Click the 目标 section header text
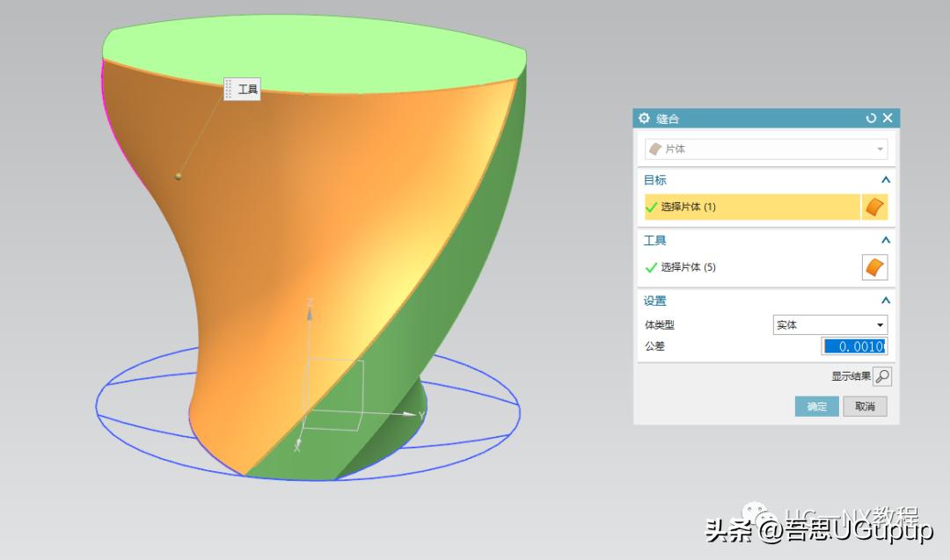 point(654,180)
